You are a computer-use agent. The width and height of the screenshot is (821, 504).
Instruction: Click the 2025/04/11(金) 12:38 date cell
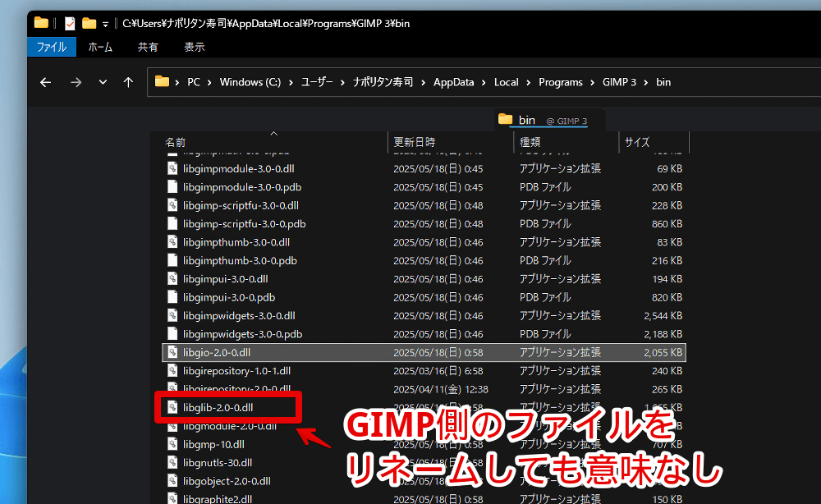point(441,389)
